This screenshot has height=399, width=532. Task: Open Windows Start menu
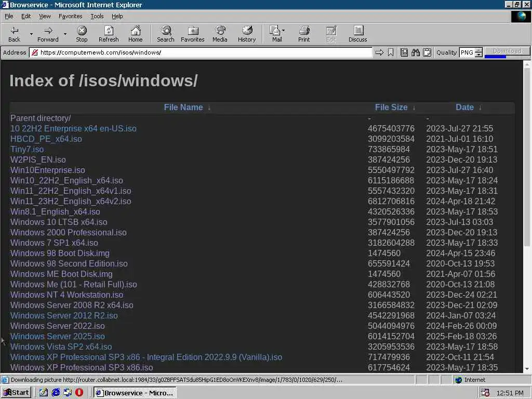coord(16,393)
